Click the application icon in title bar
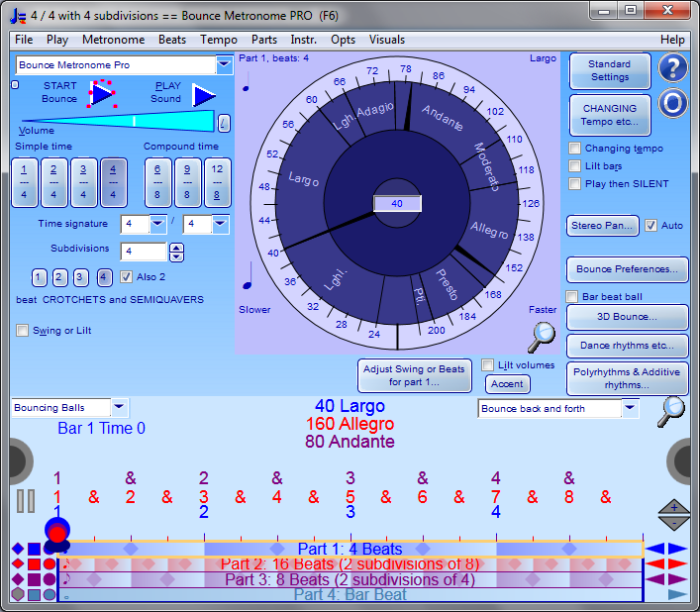This screenshot has width=700, height=612. click(x=18, y=16)
